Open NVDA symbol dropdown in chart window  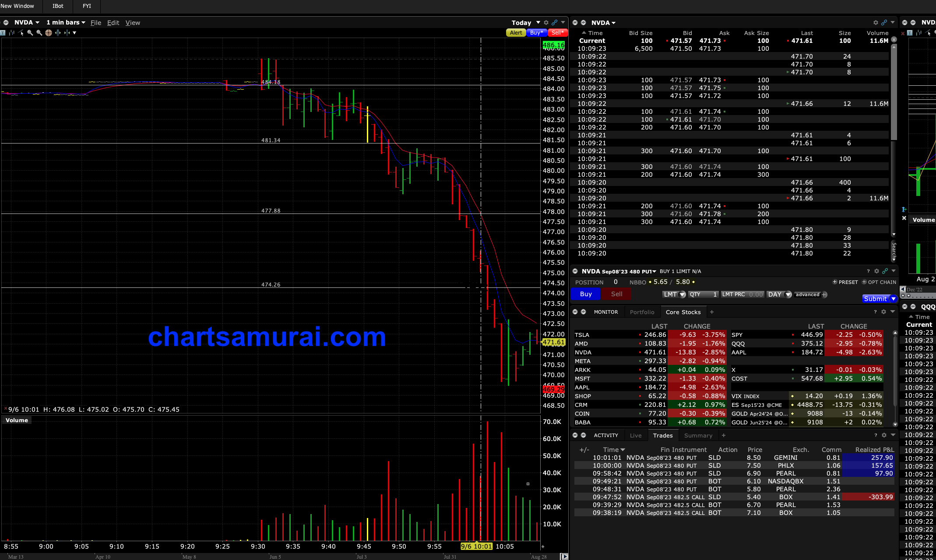coord(27,23)
